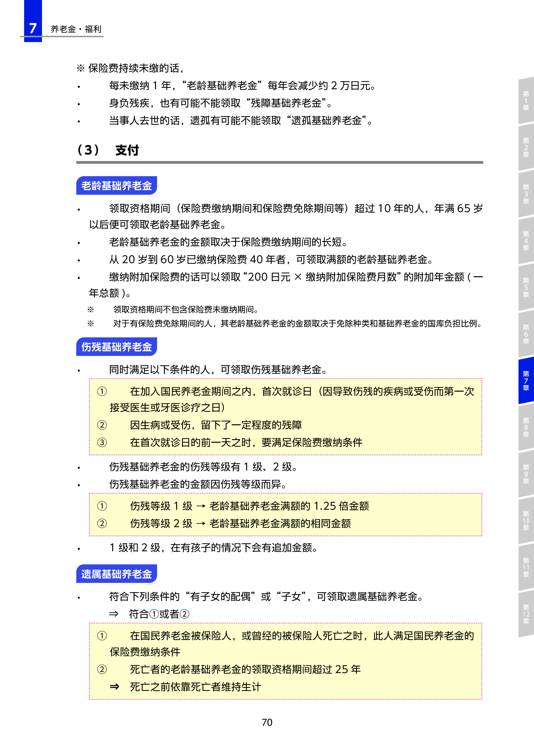This screenshot has width=534, height=756.
Task: Go to the 第3章 chapter tab
Action: [x=526, y=194]
